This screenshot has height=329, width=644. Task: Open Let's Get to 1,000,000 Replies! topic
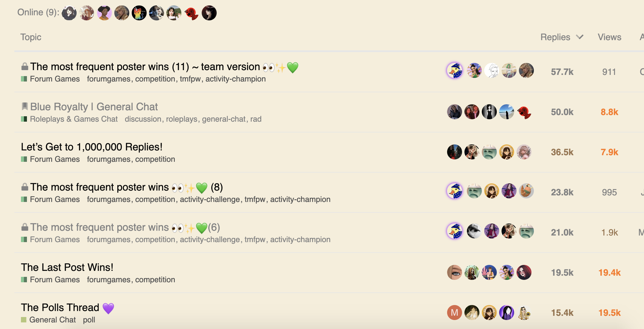click(x=92, y=147)
